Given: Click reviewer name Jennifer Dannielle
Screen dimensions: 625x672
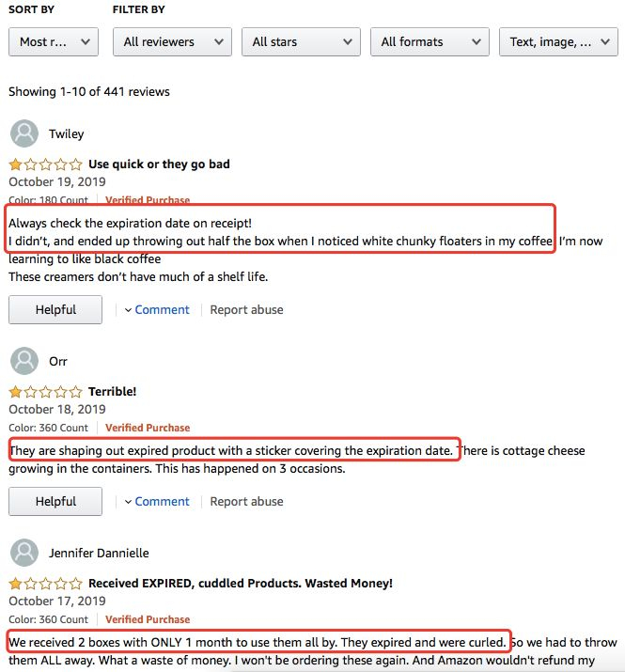Looking at the screenshot, I should [x=99, y=553].
